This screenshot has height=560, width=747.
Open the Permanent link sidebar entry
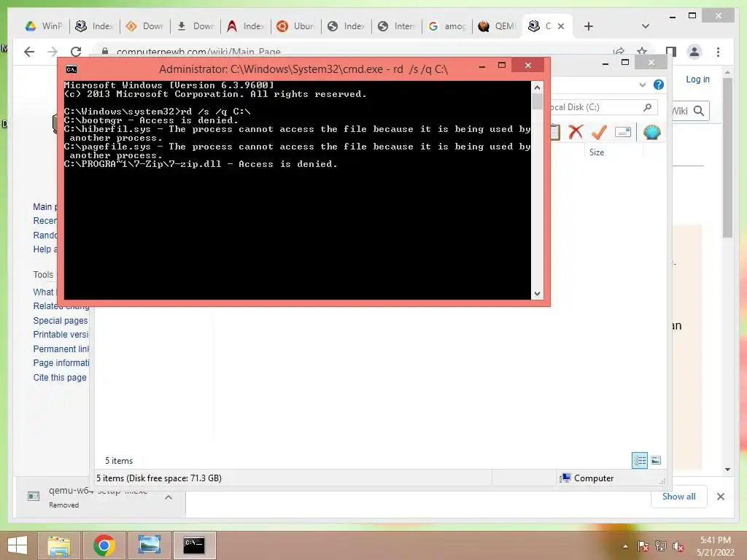click(61, 349)
